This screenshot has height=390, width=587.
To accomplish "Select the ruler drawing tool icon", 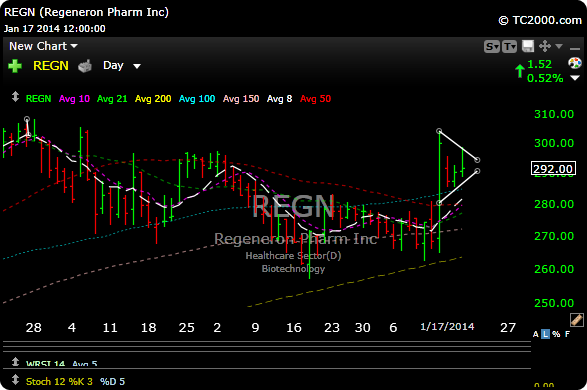I will 577,320.
